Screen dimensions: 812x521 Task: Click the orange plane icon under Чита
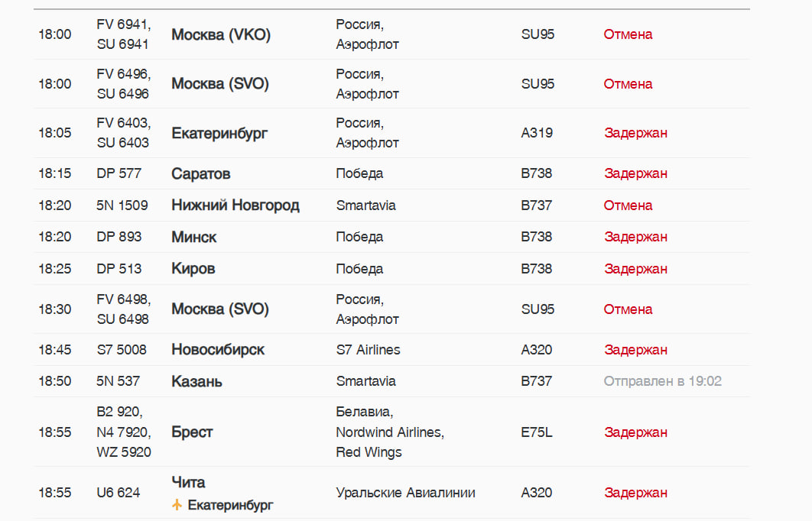click(177, 505)
